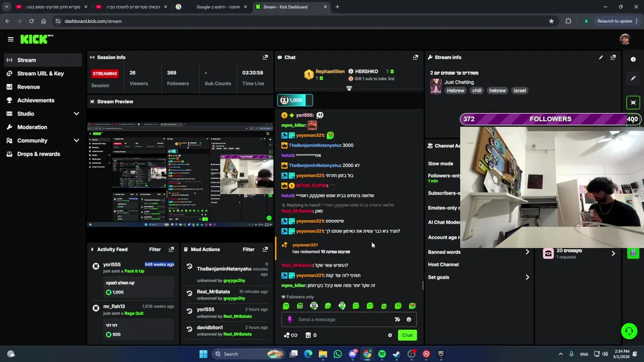Click the Host Channel action

(443, 264)
